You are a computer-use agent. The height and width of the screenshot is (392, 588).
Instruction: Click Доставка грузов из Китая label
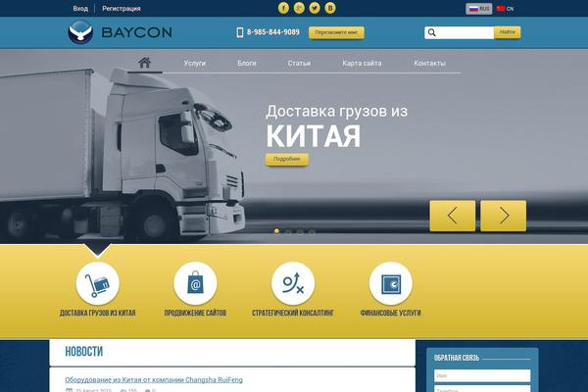pyautogui.click(x=97, y=313)
